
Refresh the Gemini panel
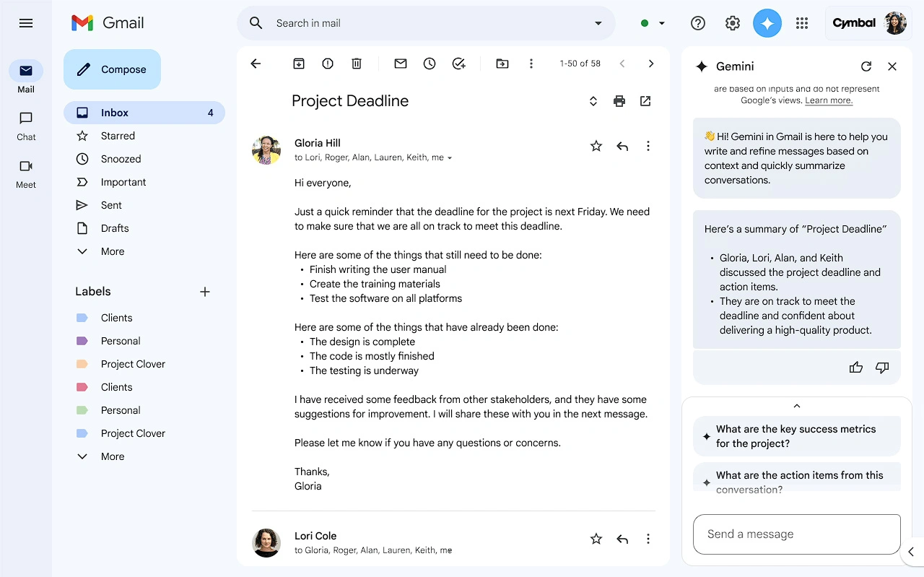click(866, 66)
